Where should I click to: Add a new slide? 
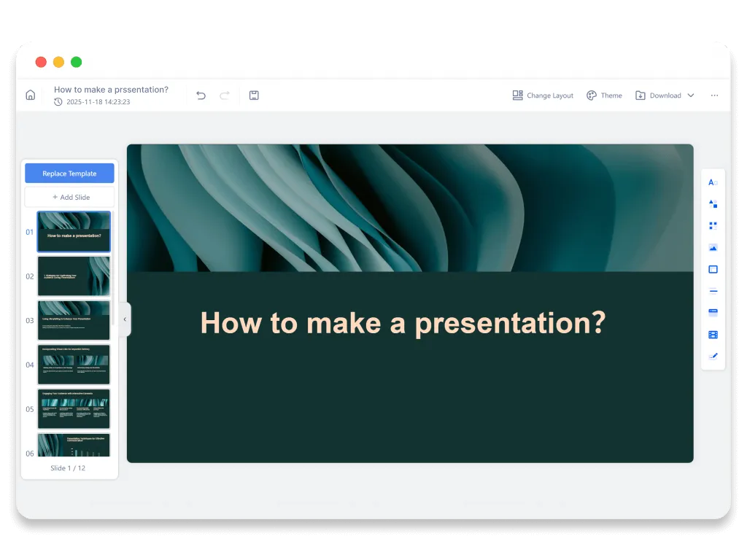pyautogui.click(x=69, y=197)
